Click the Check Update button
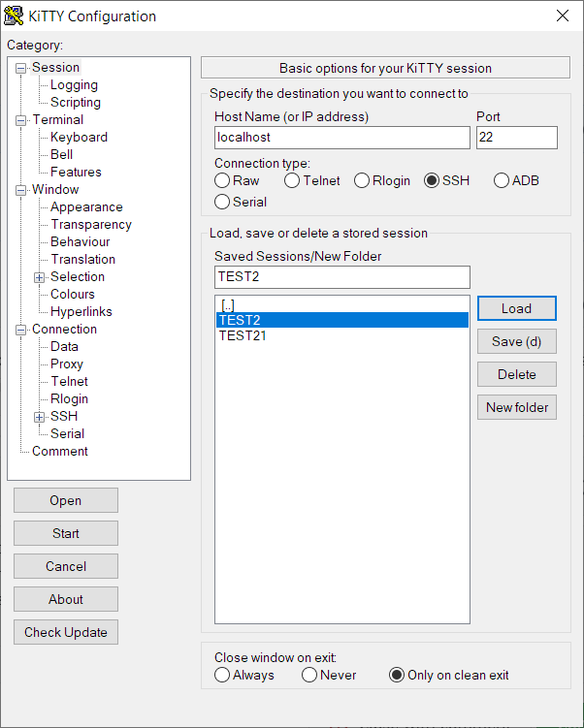The image size is (584, 728). (66, 632)
